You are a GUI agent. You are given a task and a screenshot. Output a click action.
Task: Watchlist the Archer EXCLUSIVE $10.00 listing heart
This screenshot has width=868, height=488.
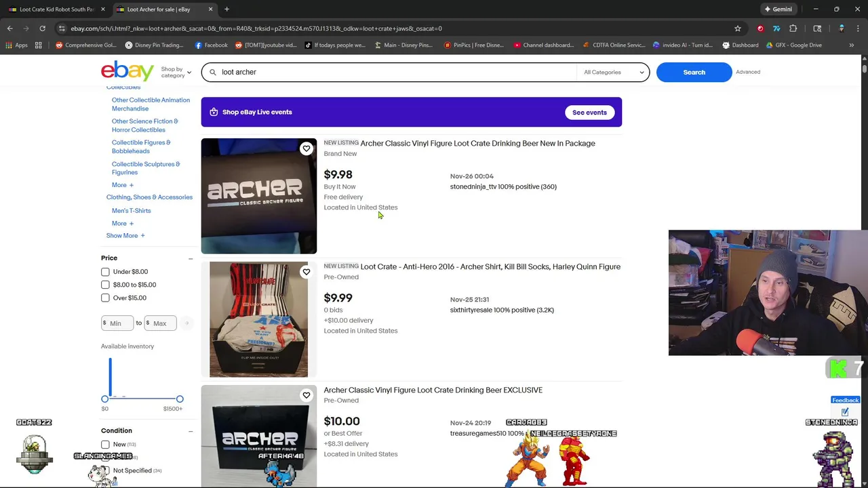pyautogui.click(x=307, y=395)
